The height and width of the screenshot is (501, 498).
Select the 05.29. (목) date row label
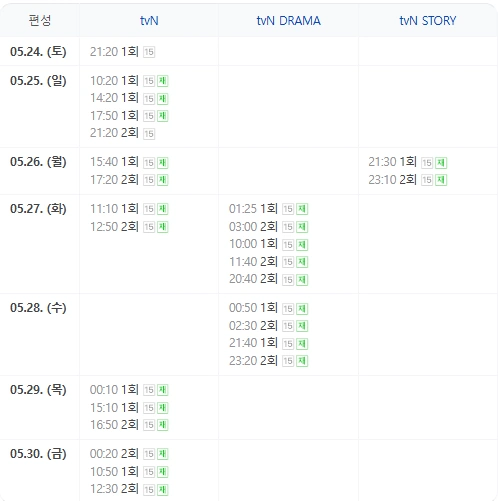click(x=38, y=389)
